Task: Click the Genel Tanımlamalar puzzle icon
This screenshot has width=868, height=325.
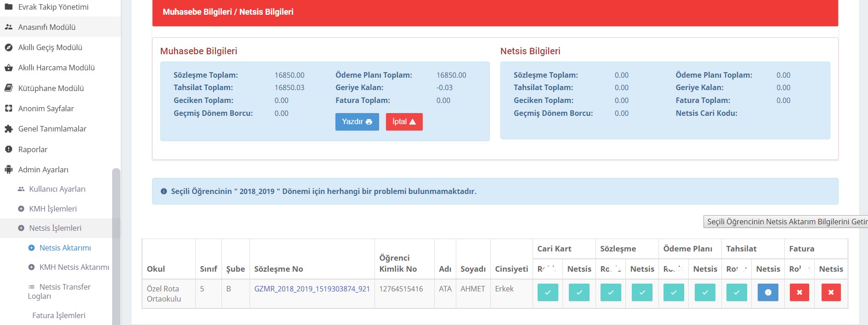Action: [x=8, y=129]
